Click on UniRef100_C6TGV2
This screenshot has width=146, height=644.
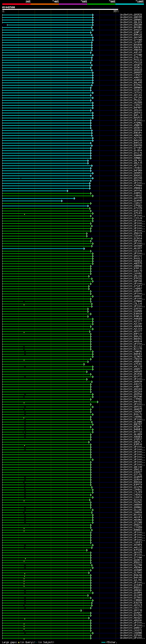[131, 93]
